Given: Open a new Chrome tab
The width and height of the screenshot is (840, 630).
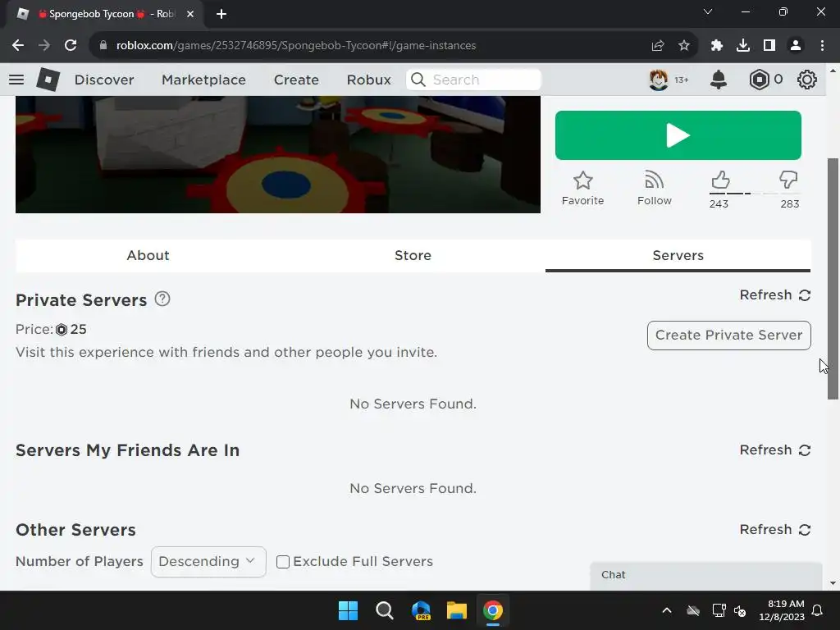Looking at the screenshot, I should point(221,14).
